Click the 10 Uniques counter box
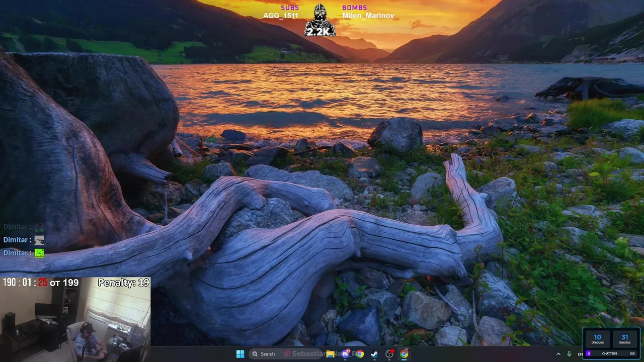The image size is (644, 362). point(597,339)
